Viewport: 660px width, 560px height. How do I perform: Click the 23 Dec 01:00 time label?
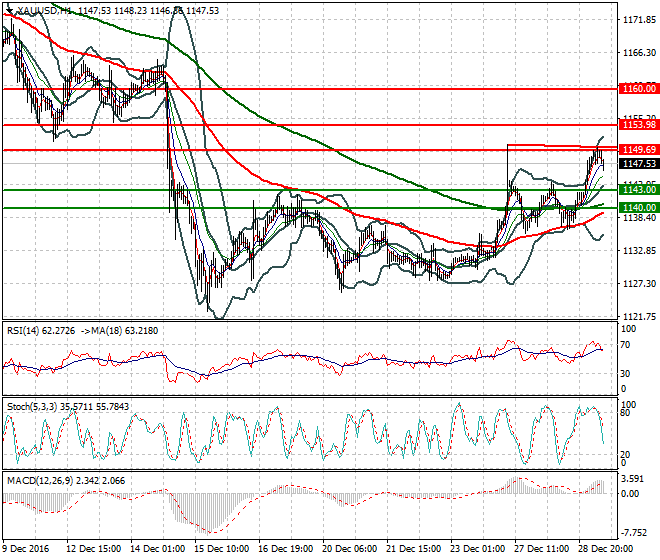click(478, 549)
